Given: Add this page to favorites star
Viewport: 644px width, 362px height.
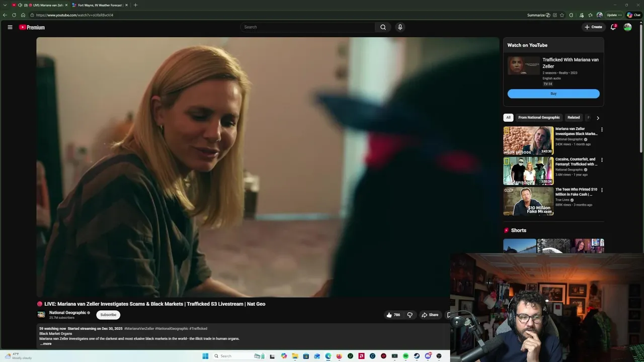Looking at the screenshot, I should (x=562, y=15).
